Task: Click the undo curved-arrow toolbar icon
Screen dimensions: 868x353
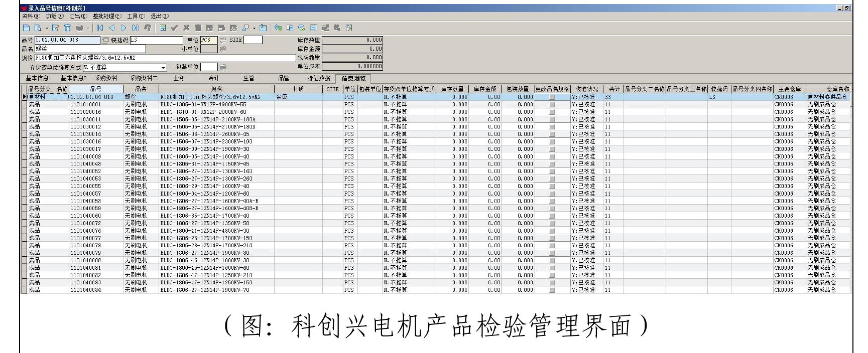Action: point(148,28)
